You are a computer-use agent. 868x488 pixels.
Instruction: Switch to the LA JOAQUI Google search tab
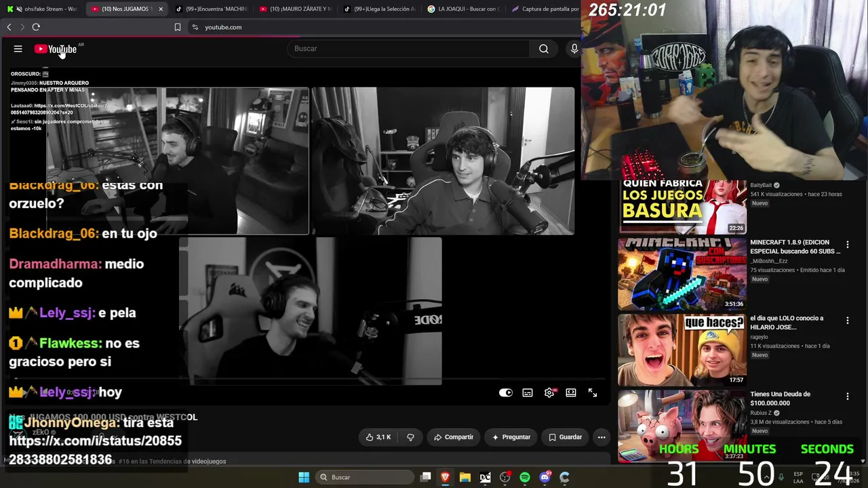coord(464,9)
